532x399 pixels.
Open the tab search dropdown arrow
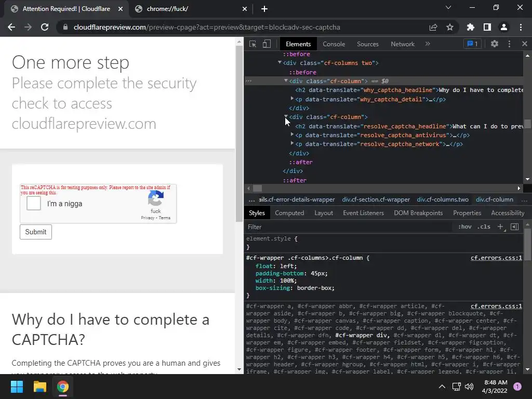tap(448, 7)
